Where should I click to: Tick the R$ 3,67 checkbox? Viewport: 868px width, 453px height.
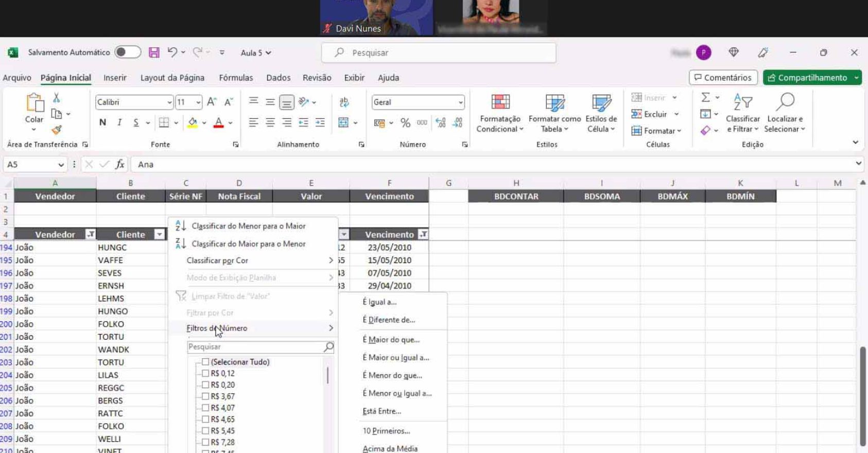click(205, 396)
